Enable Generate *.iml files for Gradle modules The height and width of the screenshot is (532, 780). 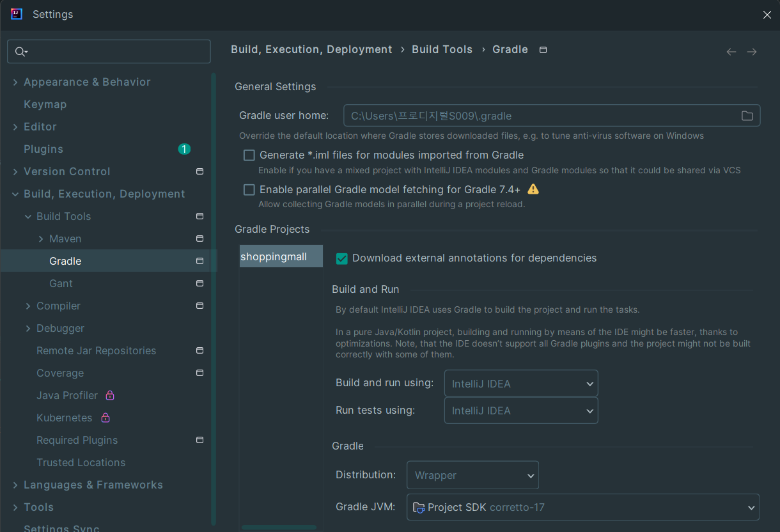point(249,155)
